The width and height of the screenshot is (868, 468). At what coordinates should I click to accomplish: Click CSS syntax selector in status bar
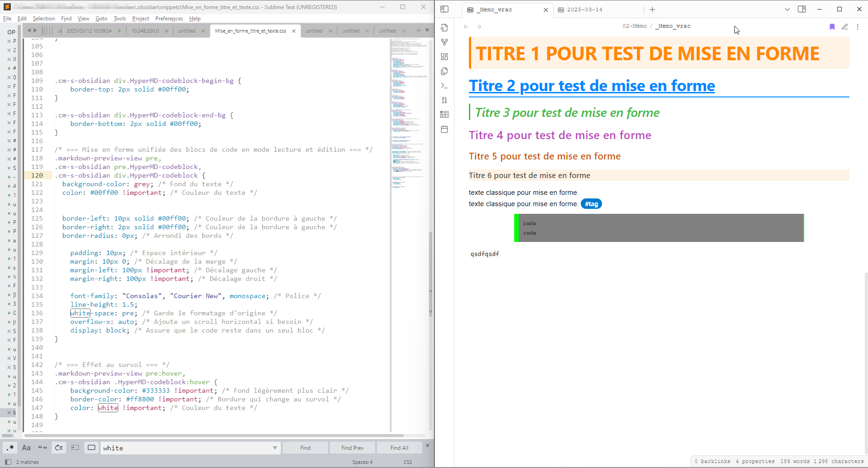407,462
